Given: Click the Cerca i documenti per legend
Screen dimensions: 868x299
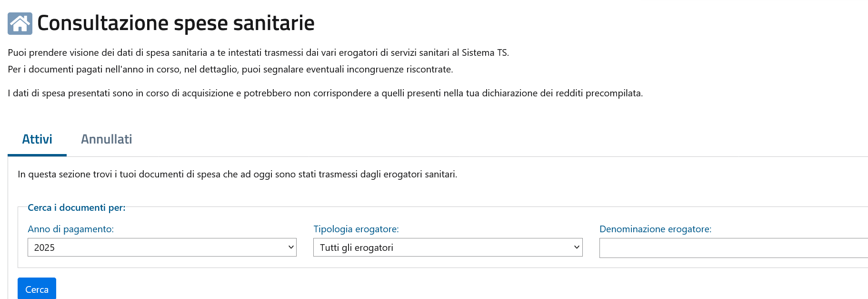Looking at the screenshot, I should click(76, 207).
